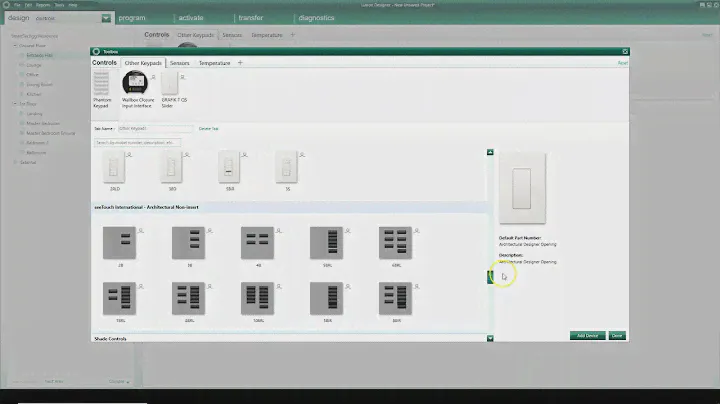
Task: Click the Delete Tab link
Action: (208, 128)
